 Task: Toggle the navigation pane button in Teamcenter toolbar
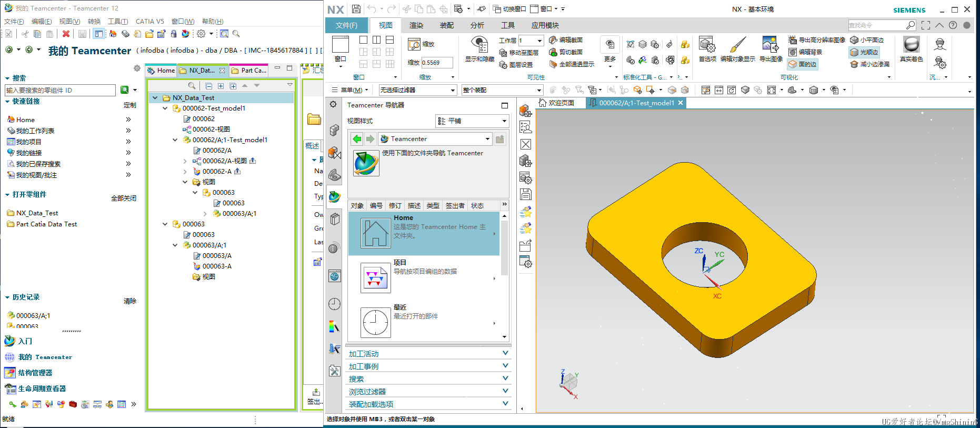(x=98, y=34)
